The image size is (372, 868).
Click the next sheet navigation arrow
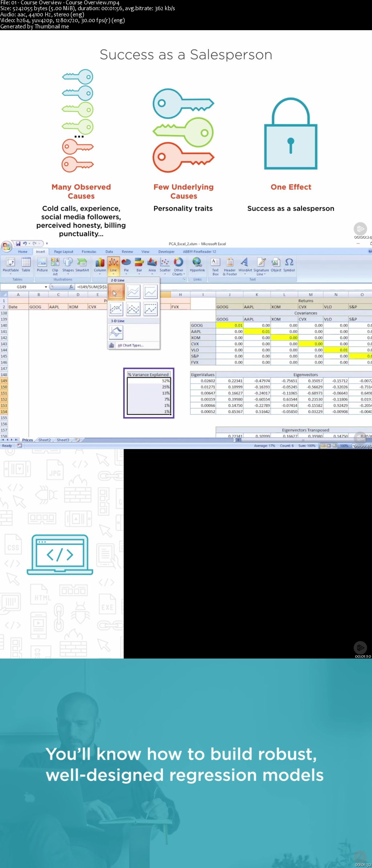(12, 440)
